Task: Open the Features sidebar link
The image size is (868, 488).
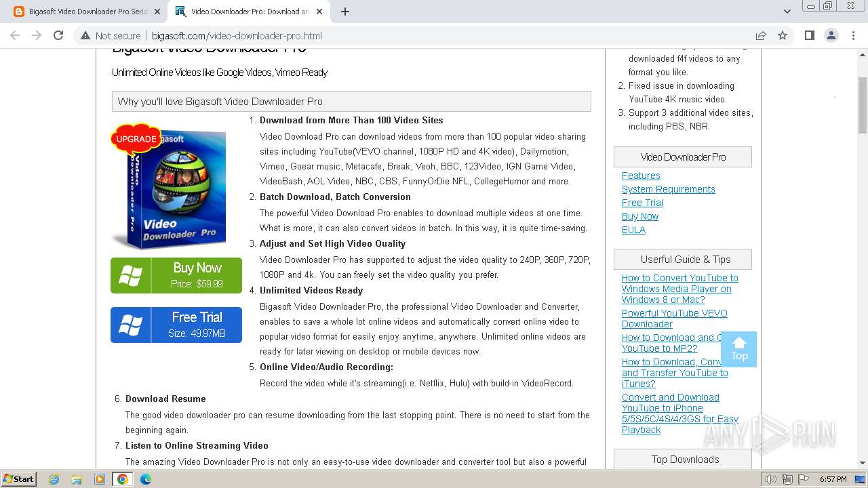Action: [x=641, y=176]
